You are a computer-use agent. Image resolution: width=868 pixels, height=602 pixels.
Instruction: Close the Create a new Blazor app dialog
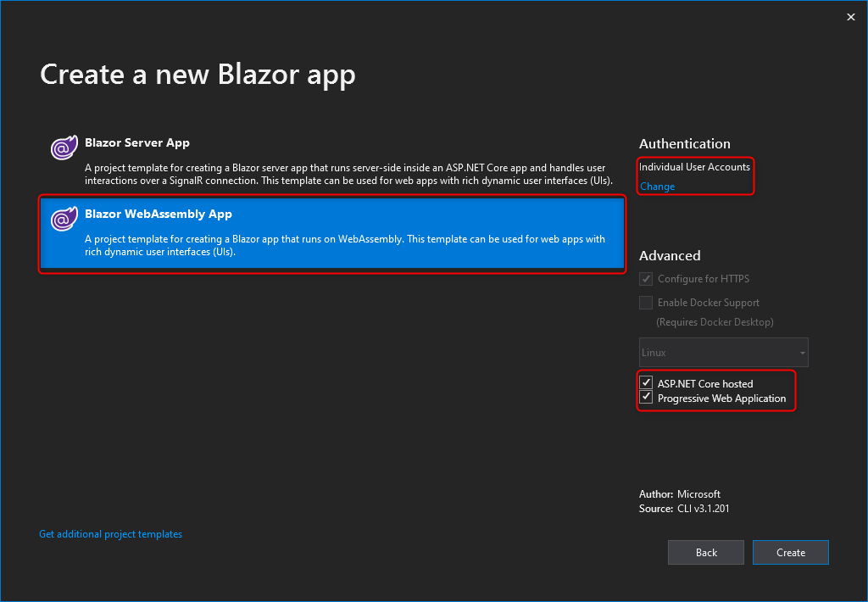(851, 17)
